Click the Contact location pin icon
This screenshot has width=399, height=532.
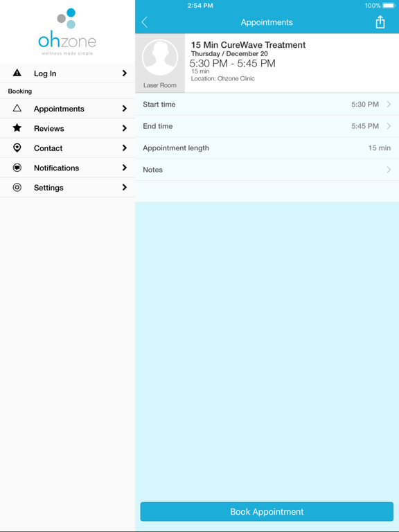tap(17, 148)
